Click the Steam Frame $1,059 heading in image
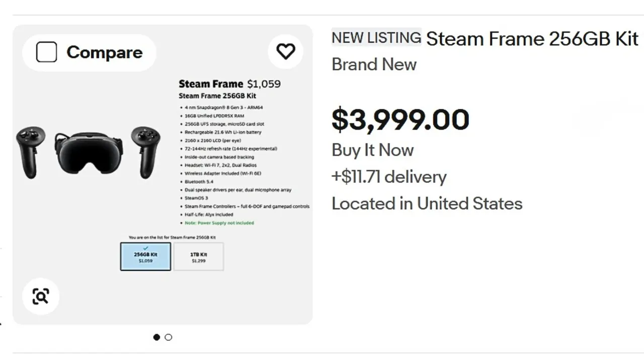The width and height of the screenshot is (644, 362). click(230, 84)
